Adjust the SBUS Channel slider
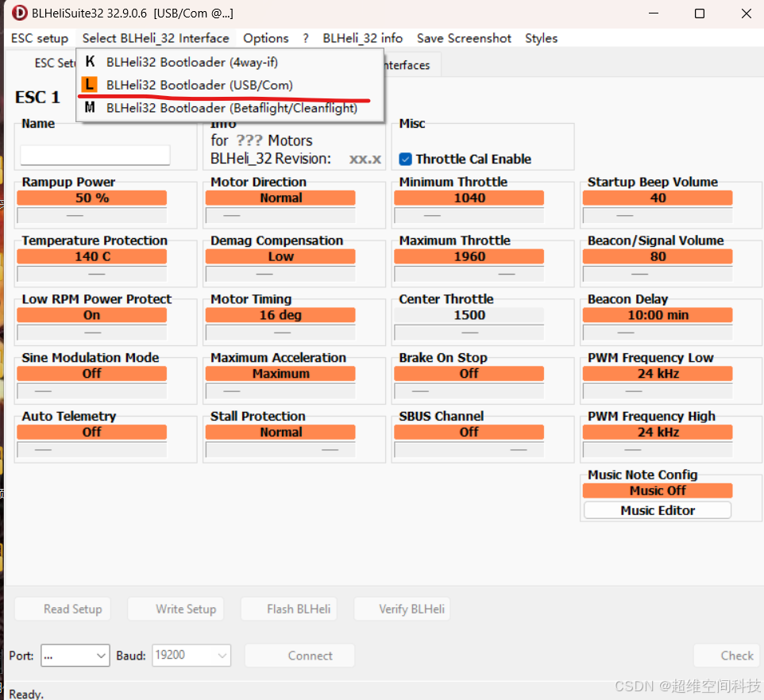 (x=469, y=449)
